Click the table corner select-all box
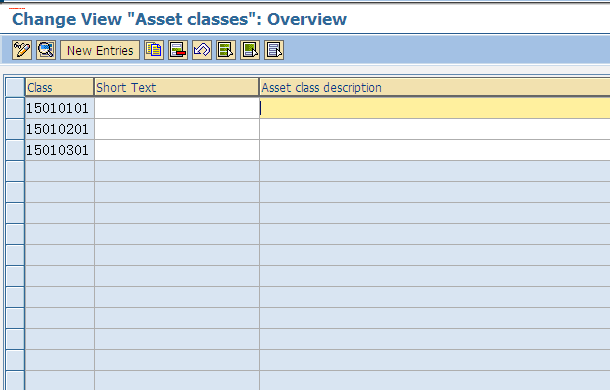The height and width of the screenshot is (390, 610). [x=15, y=87]
